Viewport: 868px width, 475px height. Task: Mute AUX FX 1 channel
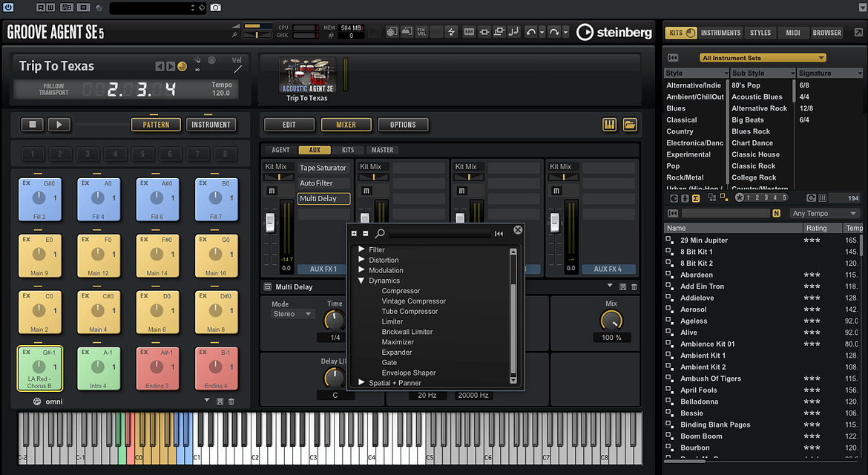[x=272, y=191]
